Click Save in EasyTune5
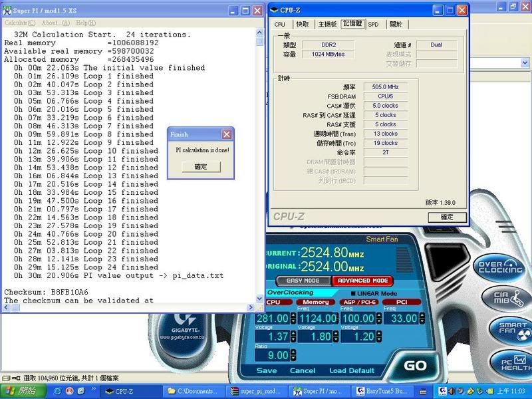 [267, 370]
